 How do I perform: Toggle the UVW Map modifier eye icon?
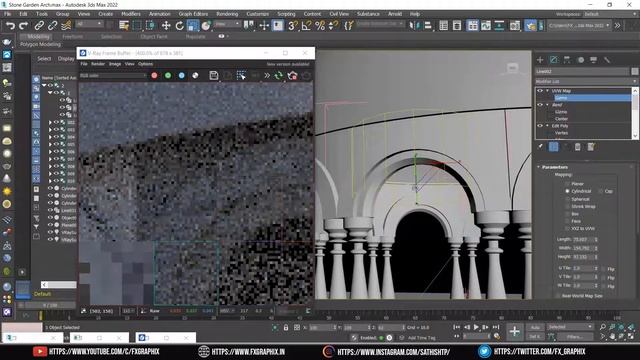pyautogui.click(x=540, y=91)
